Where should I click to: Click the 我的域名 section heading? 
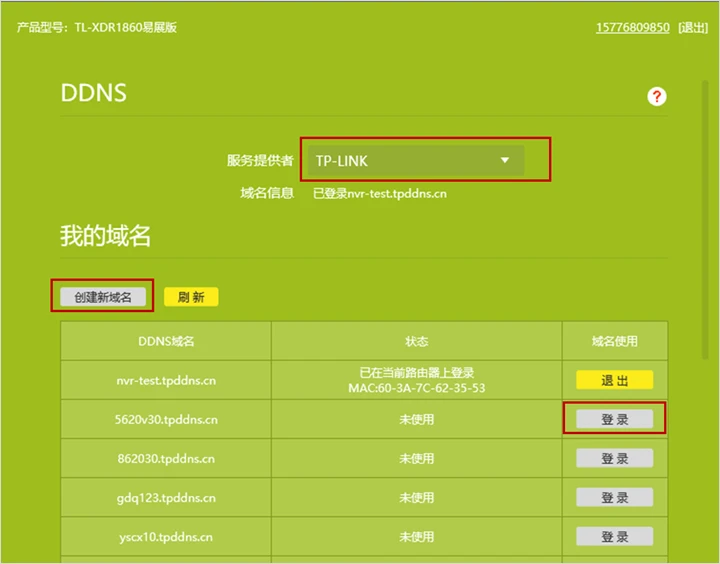(105, 235)
